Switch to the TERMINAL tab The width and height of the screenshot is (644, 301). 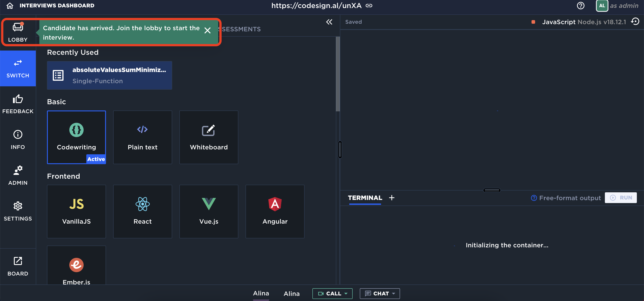(365, 198)
